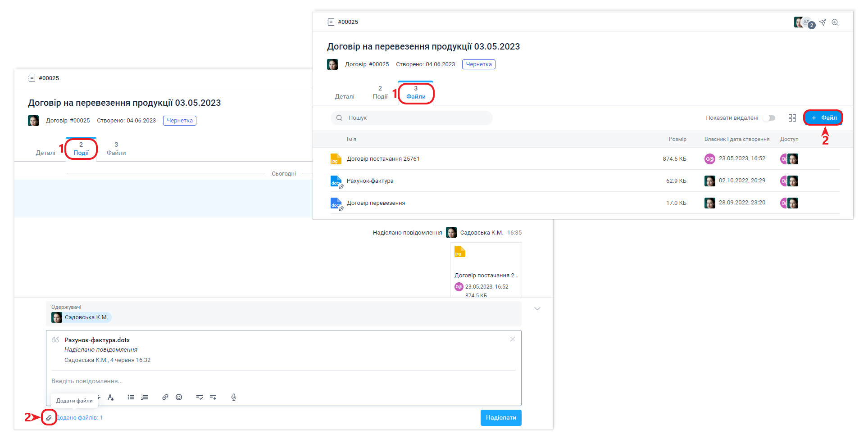Click the insert link icon in message toolbar
This screenshot has width=868, height=443.
tap(165, 397)
